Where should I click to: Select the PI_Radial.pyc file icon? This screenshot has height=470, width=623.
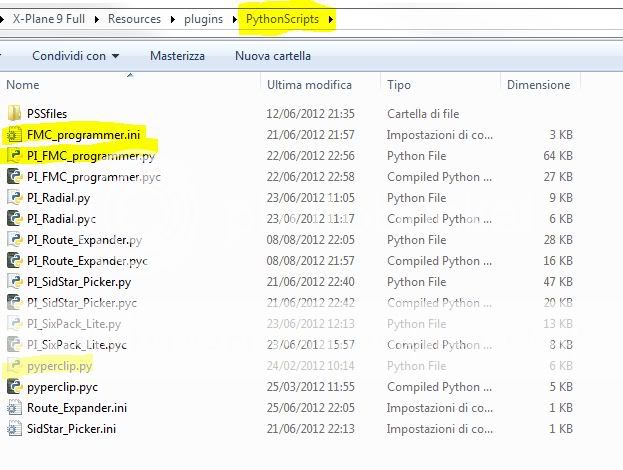(x=14, y=219)
